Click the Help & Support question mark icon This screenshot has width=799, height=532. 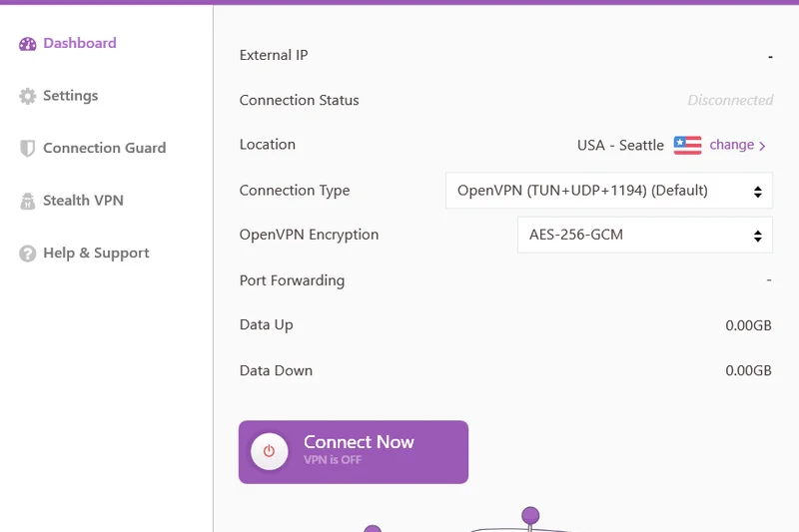pyautogui.click(x=28, y=254)
